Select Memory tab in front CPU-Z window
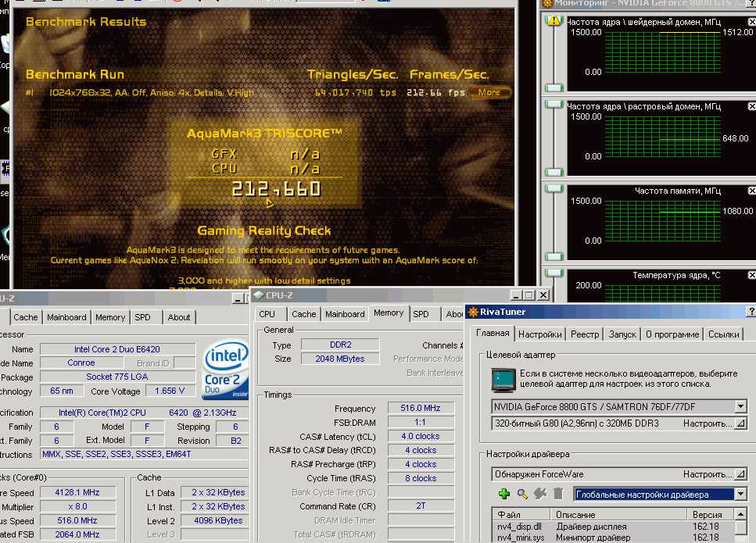Image resolution: width=756 pixels, height=543 pixels. click(x=389, y=313)
